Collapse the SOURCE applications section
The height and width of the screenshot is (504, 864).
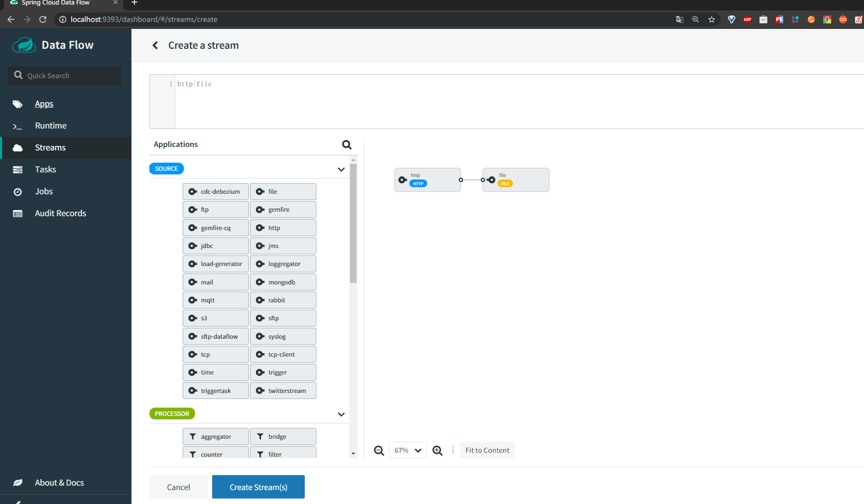(341, 169)
